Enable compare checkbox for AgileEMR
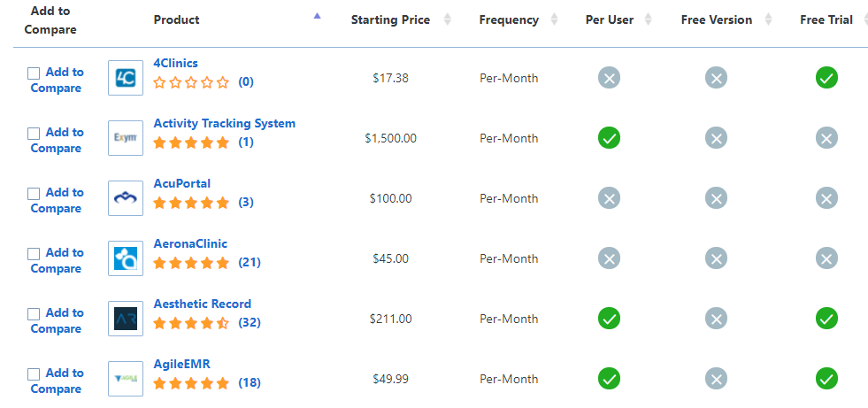The width and height of the screenshot is (868, 408). (x=34, y=374)
